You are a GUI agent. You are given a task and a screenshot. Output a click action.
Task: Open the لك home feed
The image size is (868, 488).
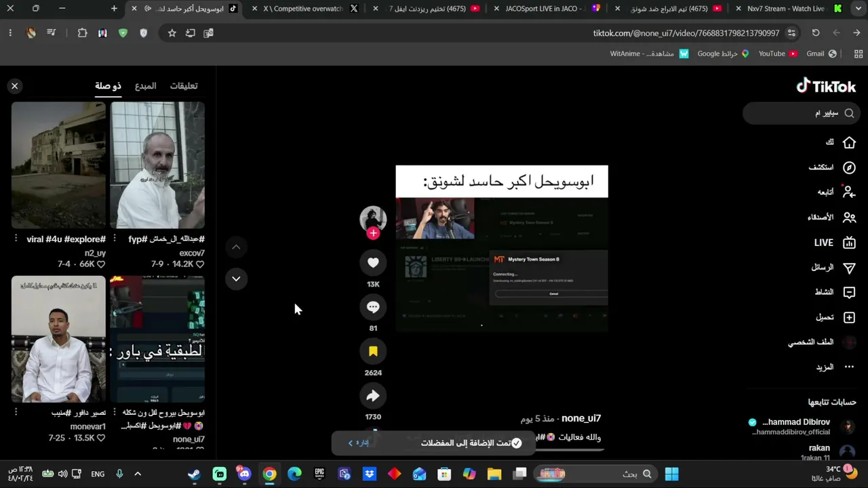click(840, 142)
